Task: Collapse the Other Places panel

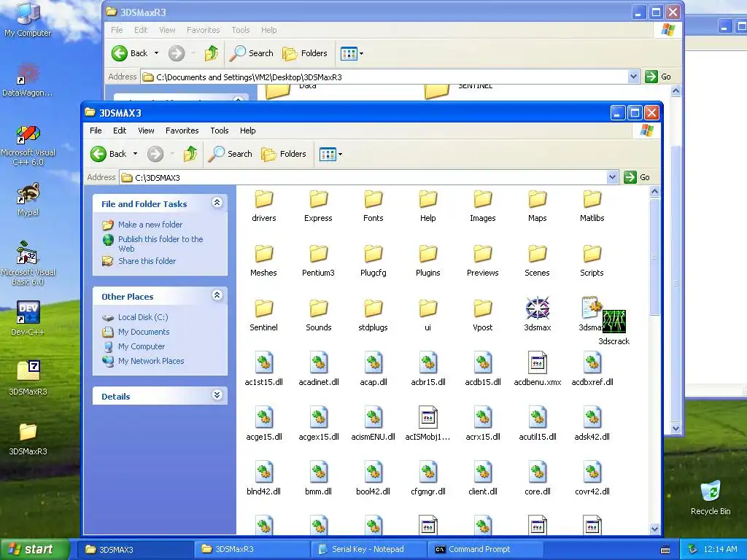Action: coord(217,295)
